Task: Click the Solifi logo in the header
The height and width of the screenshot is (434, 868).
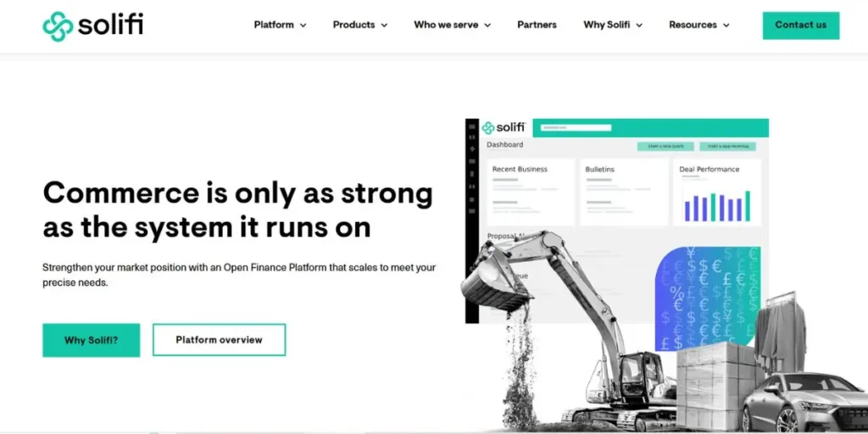Action: tap(93, 26)
